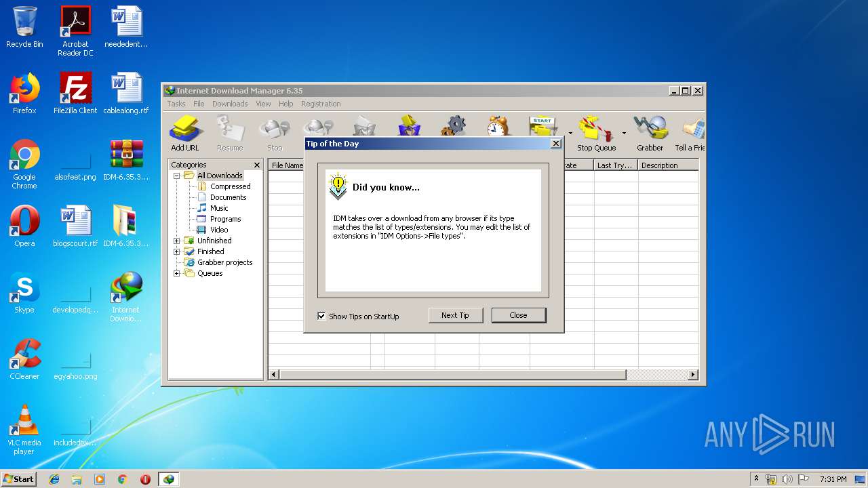
Task: Expand the Unfinished category node
Action: click(177, 241)
